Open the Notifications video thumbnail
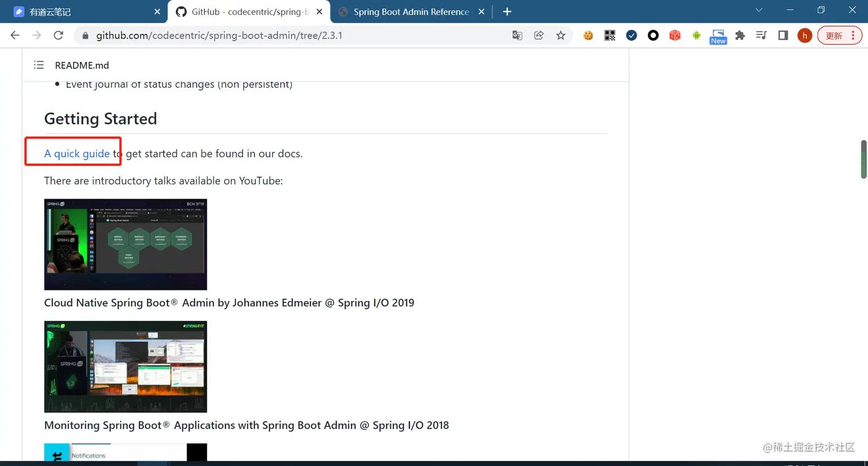The width and height of the screenshot is (868, 466). [126, 452]
